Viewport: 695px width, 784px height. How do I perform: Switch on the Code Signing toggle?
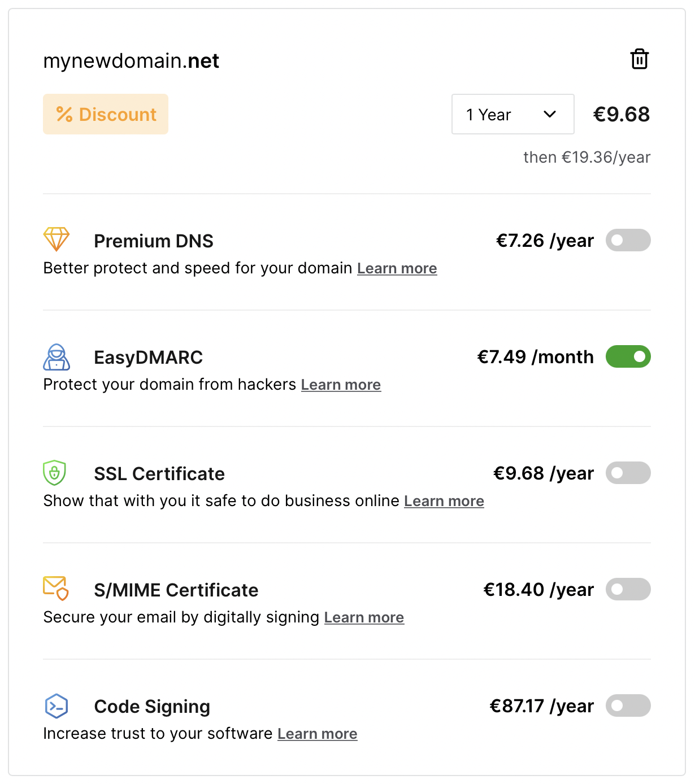click(x=628, y=706)
